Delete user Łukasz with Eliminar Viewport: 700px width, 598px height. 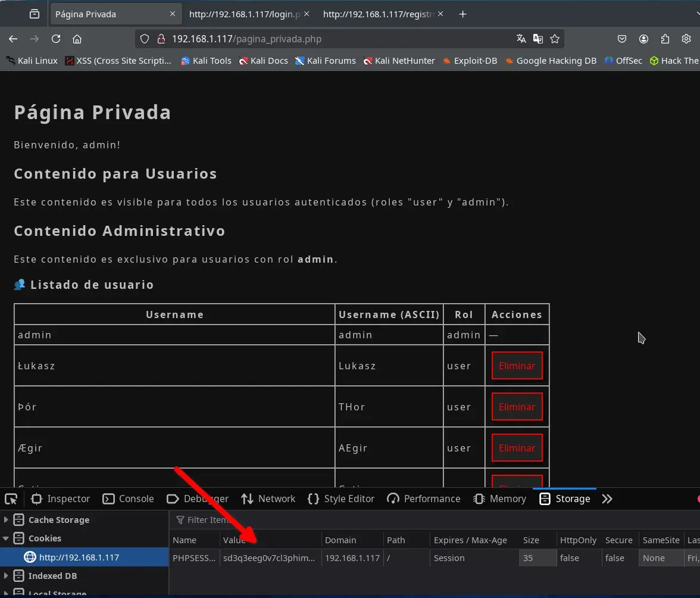pyautogui.click(x=517, y=366)
